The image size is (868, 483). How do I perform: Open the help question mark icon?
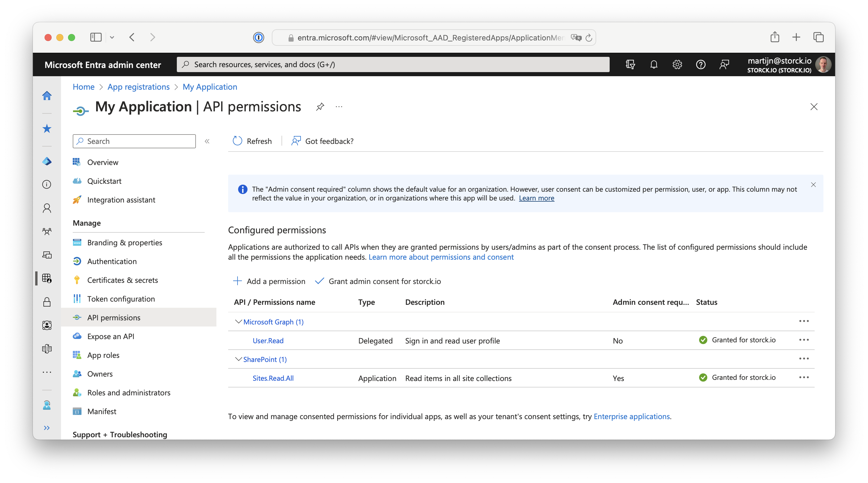(x=701, y=64)
